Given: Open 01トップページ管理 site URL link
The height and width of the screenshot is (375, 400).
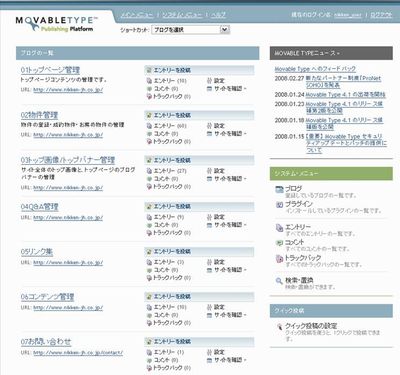Looking at the screenshot, I should [68, 90].
